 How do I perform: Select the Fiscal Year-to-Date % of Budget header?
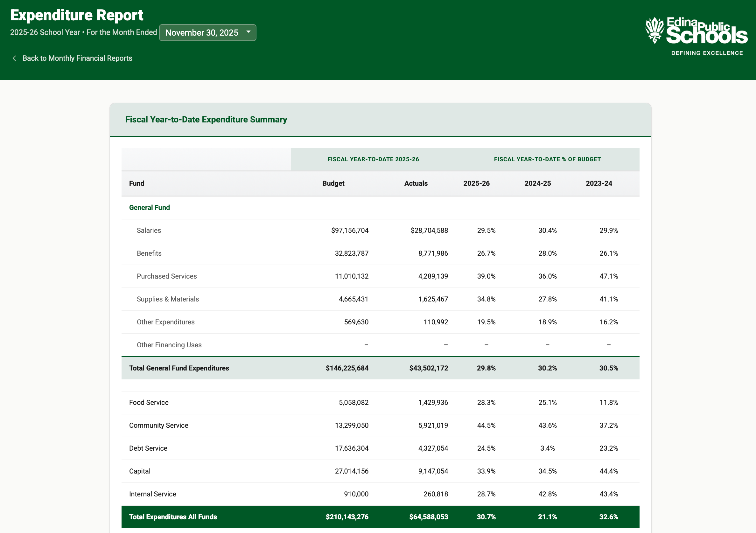pos(547,159)
